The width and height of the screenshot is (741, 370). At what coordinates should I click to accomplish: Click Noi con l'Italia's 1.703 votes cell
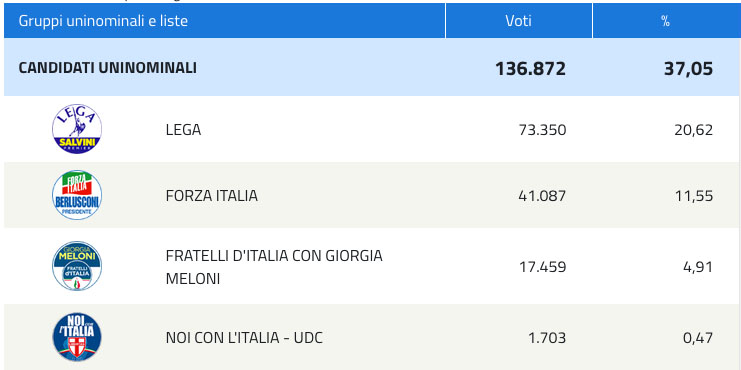click(547, 338)
